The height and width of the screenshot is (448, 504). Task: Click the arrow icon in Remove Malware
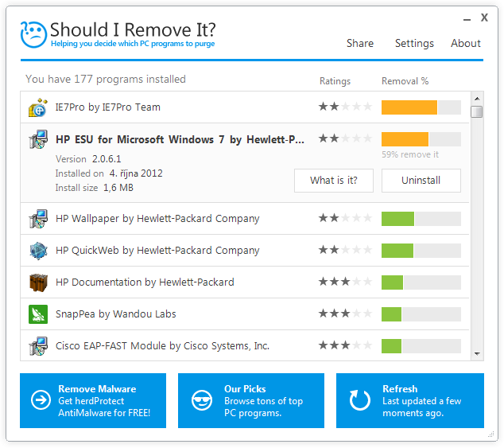click(x=41, y=399)
